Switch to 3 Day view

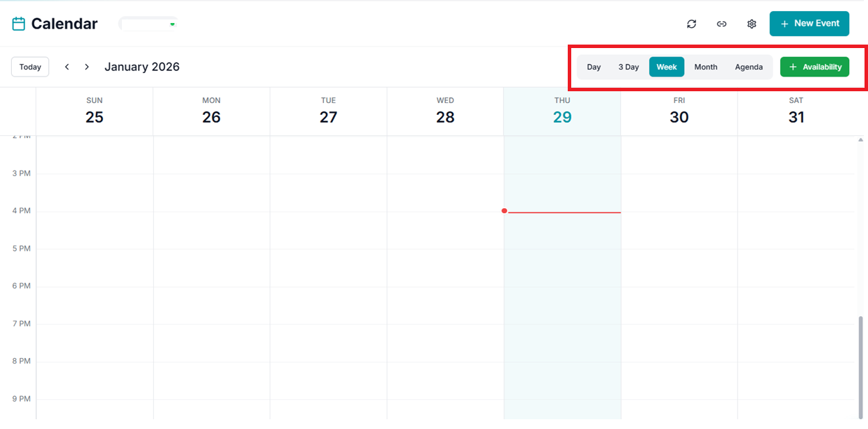click(628, 67)
